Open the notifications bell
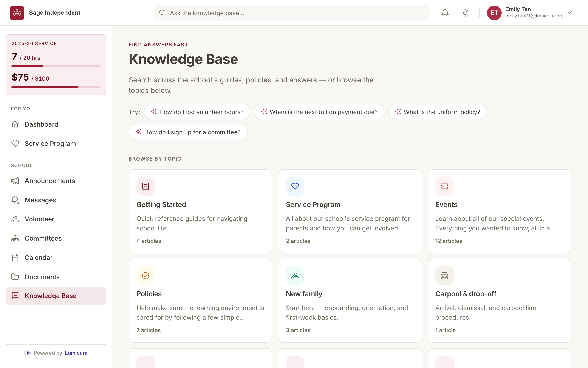The height and width of the screenshot is (368, 588). (x=445, y=13)
